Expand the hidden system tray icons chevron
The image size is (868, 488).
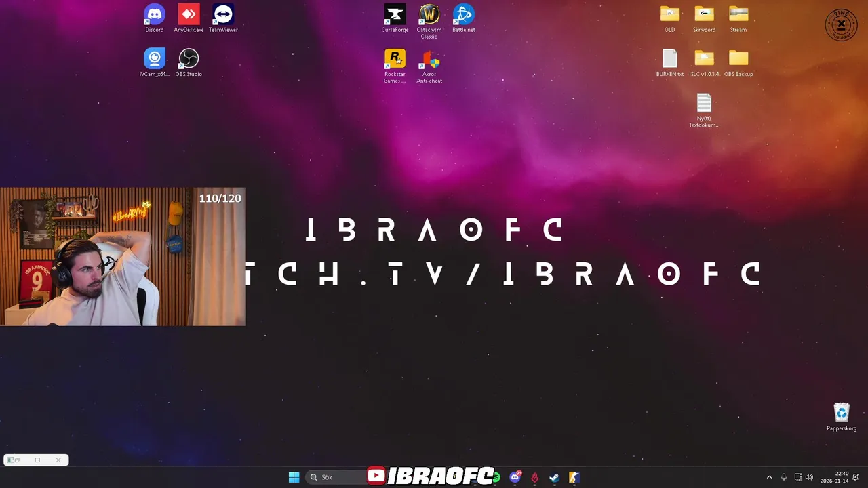pyautogui.click(x=769, y=477)
